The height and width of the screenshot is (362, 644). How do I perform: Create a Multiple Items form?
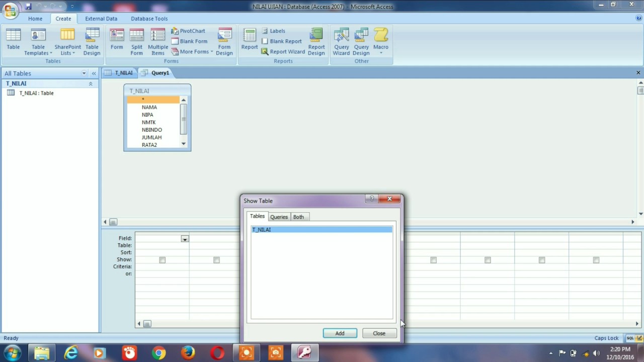158,41
